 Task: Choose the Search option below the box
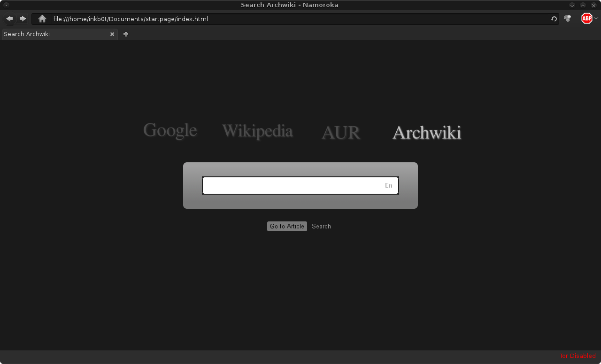[321, 226]
